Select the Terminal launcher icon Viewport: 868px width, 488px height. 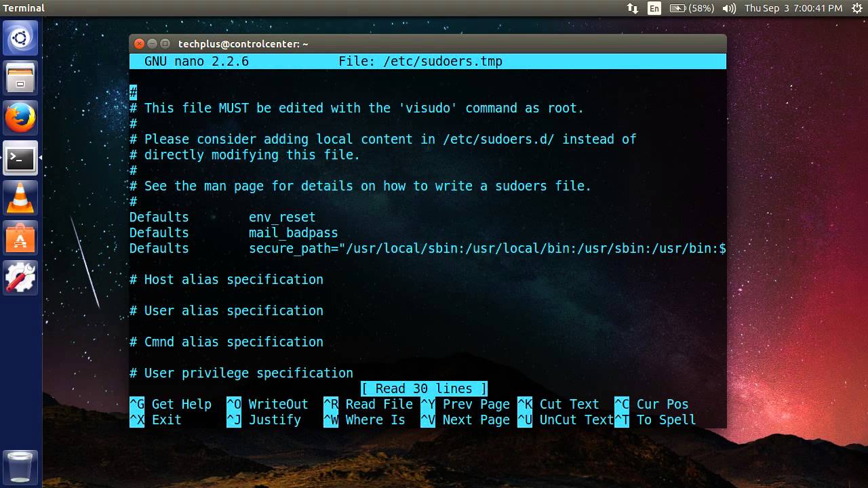pyautogui.click(x=20, y=159)
